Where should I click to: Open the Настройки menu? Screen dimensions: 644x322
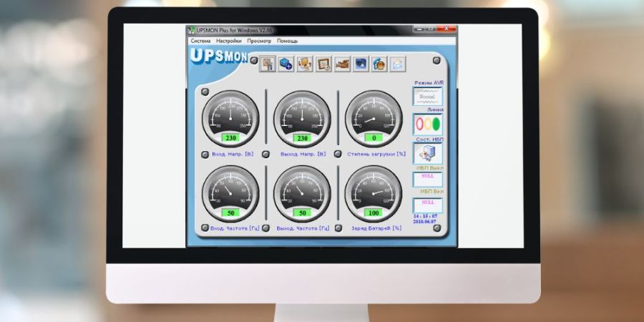tap(229, 42)
